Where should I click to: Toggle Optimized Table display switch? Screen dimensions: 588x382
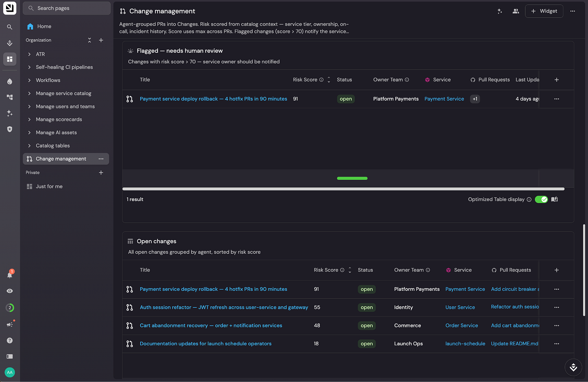[x=541, y=199]
